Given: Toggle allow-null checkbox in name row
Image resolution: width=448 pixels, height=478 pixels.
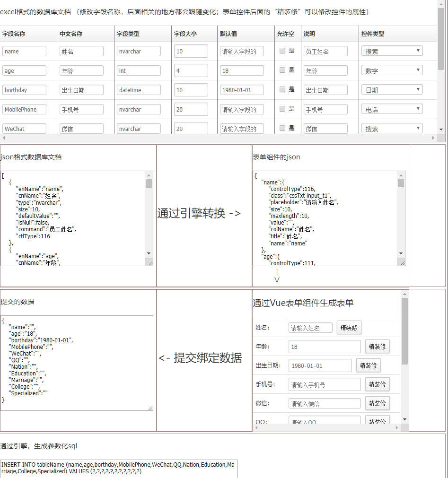Looking at the screenshot, I should tap(282, 51).
